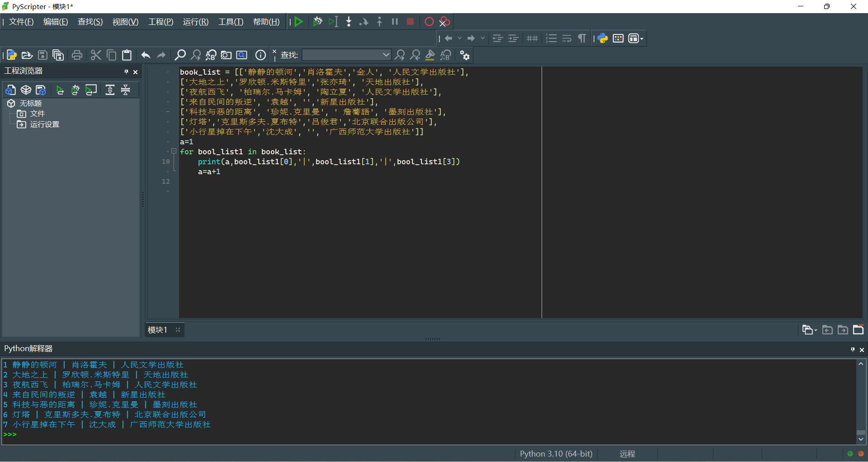Open the 查找(S) menu
The width and height of the screenshot is (868, 462).
(90, 22)
